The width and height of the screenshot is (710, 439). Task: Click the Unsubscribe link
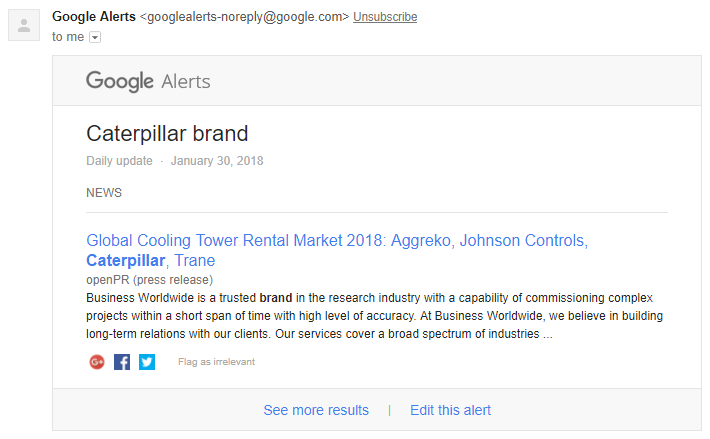click(x=385, y=17)
